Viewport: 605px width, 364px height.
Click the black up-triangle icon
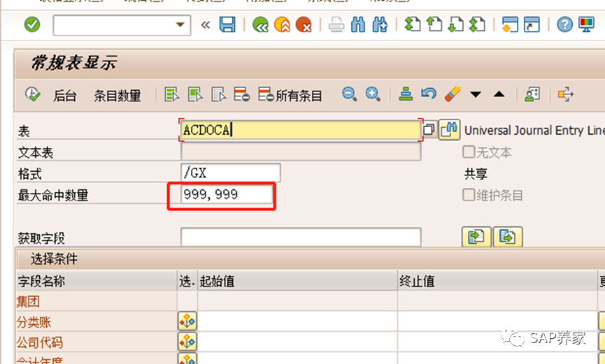click(499, 94)
